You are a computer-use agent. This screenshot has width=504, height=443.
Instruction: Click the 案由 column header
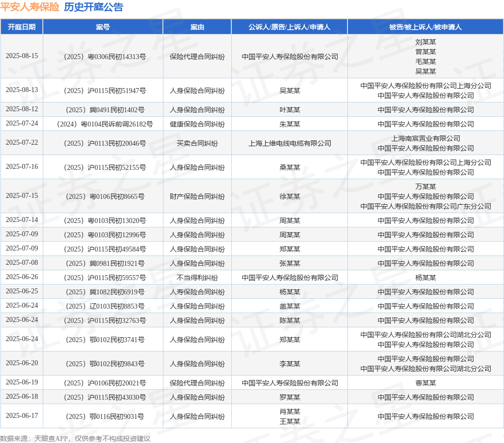tap(197, 27)
